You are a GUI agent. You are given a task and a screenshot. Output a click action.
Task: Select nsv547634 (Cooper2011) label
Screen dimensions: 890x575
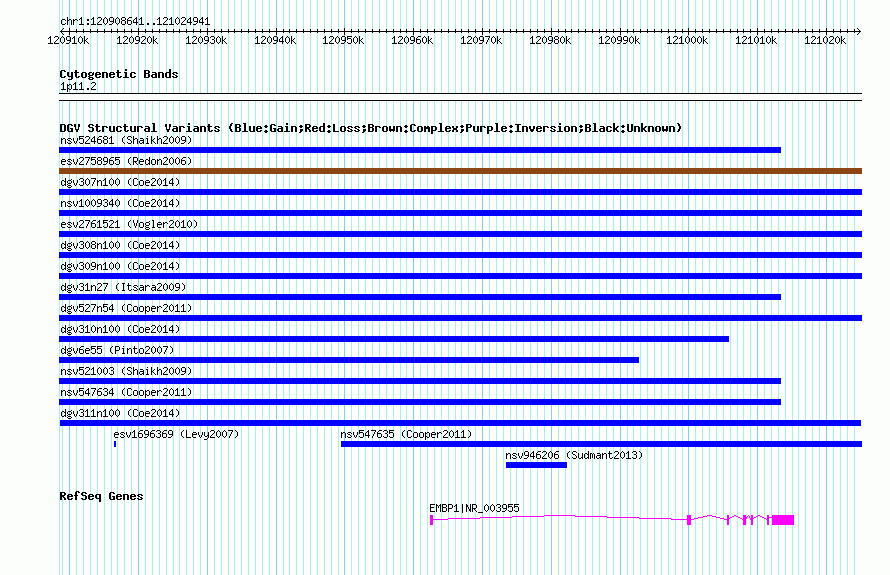pyautogui.click(x=126, y=392)
